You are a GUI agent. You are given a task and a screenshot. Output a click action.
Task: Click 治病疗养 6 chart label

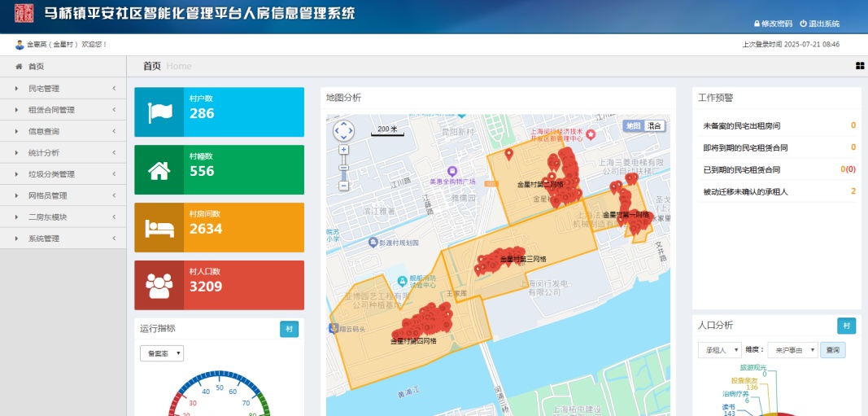click(x=735, y=396)
